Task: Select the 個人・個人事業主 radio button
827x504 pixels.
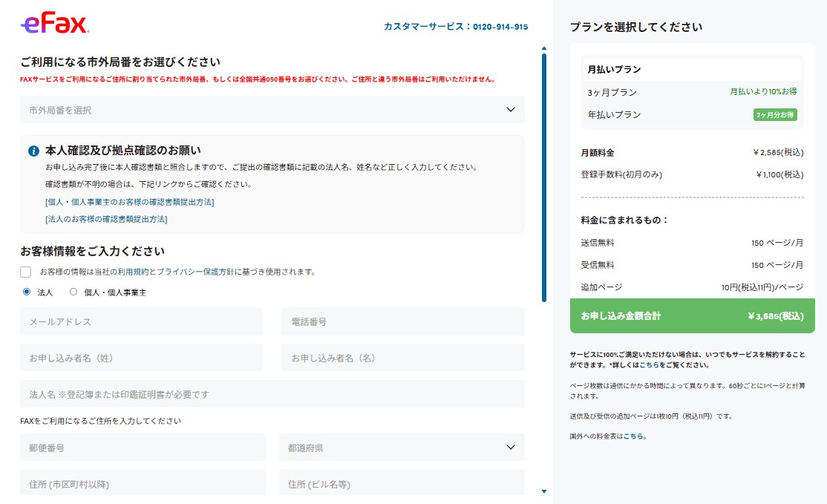Action: [73, 291]
